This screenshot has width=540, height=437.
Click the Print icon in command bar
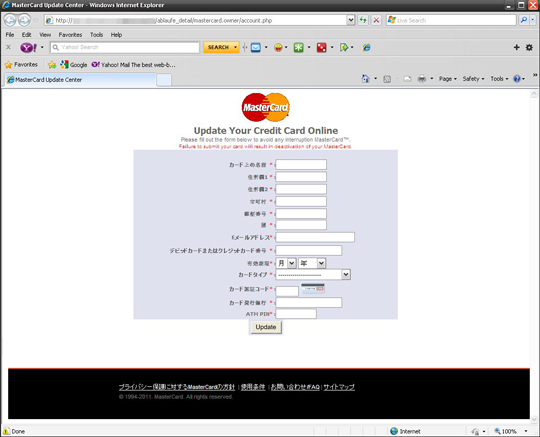(422, 79)
